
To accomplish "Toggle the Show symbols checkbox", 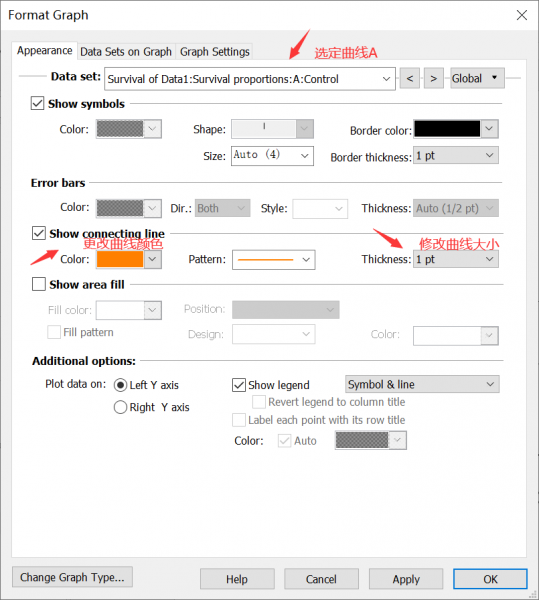I will coord(37,103).
